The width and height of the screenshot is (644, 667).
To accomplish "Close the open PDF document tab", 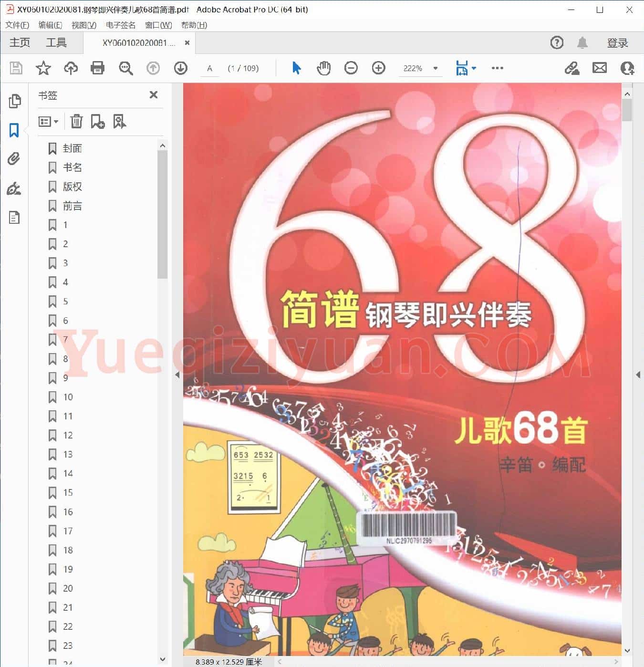I will pos(187,43).
